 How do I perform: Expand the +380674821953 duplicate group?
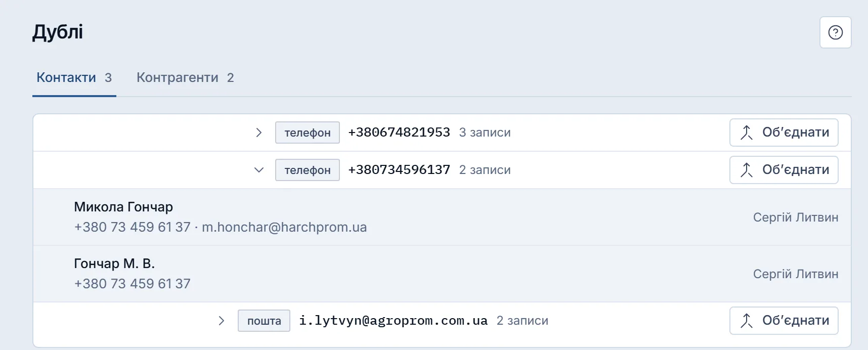pos(258,133)
